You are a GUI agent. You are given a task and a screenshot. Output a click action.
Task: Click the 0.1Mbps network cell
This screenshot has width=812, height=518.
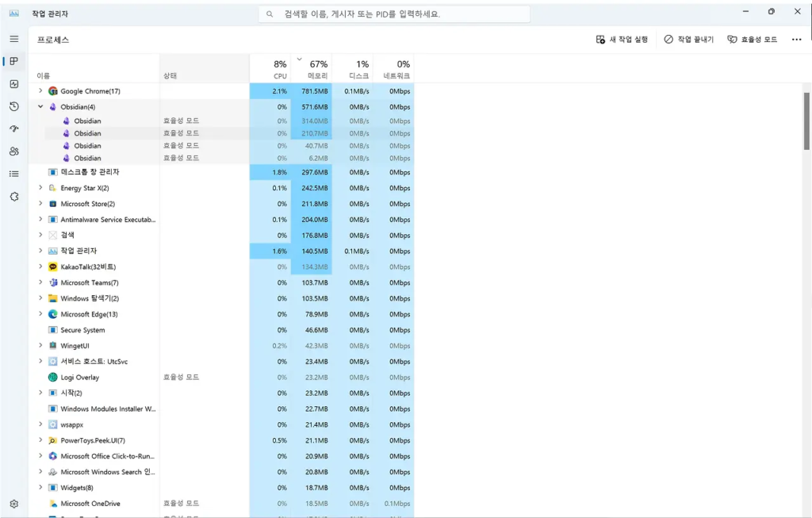(393, 504)
